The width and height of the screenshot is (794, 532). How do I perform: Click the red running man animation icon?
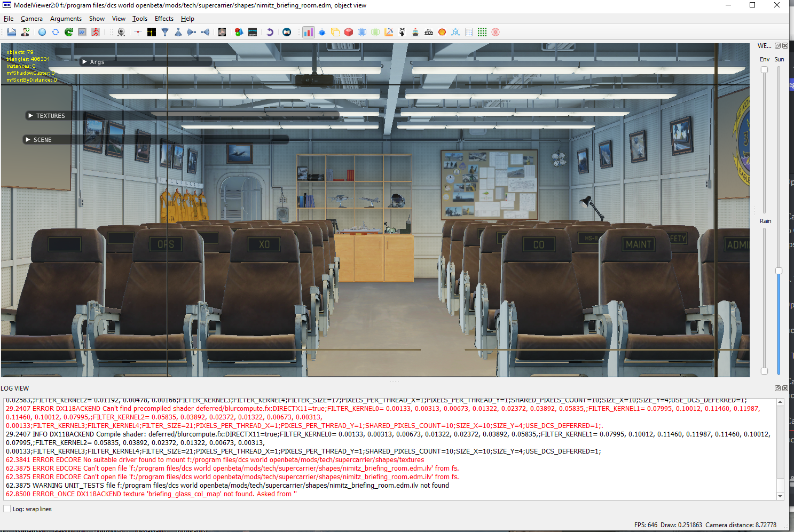[96, 32]
